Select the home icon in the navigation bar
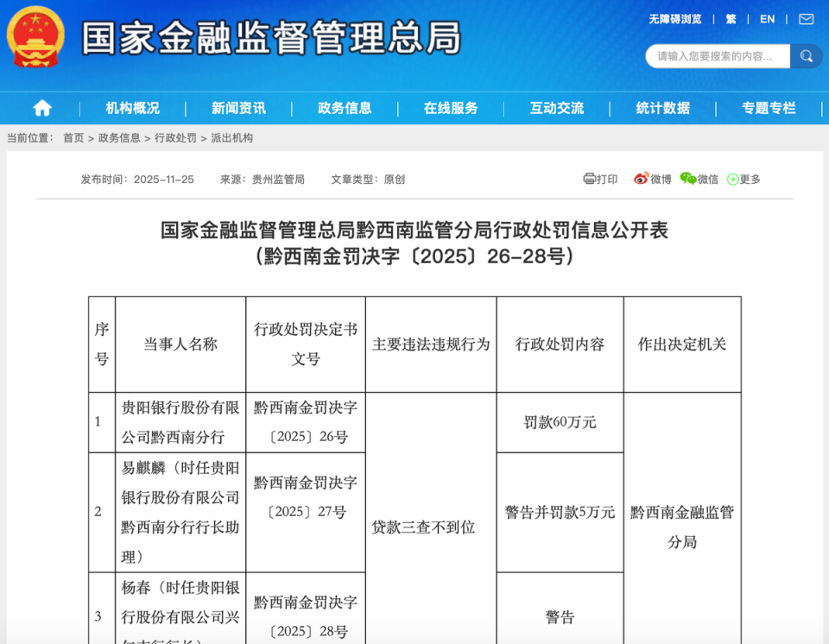The width and height of the screenshot is (829, 644). [41, 108]
